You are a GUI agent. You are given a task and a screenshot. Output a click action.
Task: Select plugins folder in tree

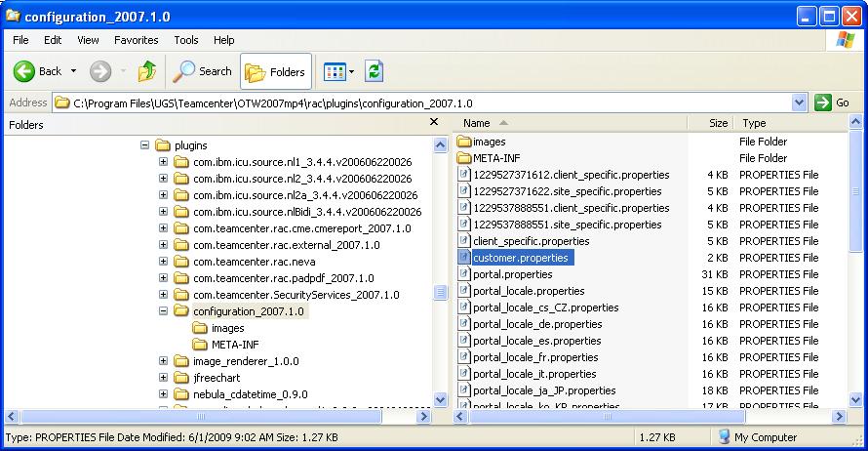190,145
